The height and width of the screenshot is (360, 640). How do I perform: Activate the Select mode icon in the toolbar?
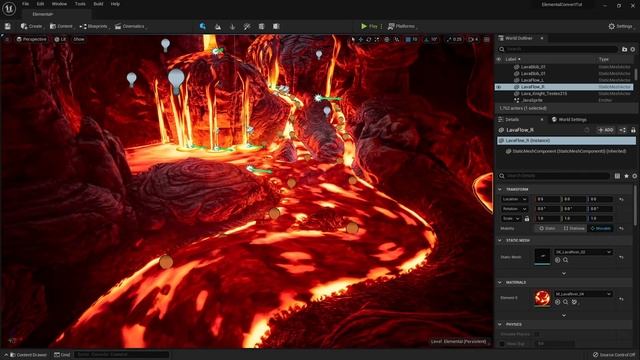[x=203, y=26]
